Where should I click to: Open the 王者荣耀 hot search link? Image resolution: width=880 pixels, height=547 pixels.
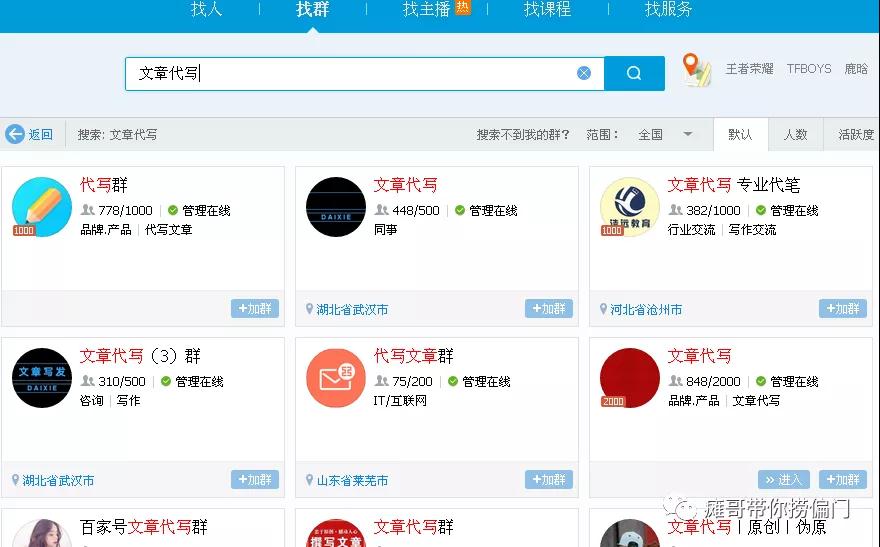tap(749, 69)
